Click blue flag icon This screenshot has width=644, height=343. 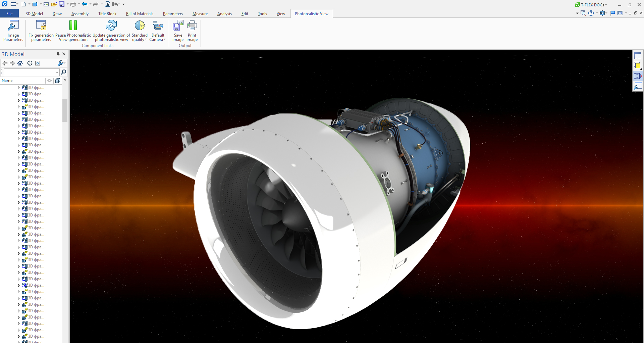[x=612, y=13]
